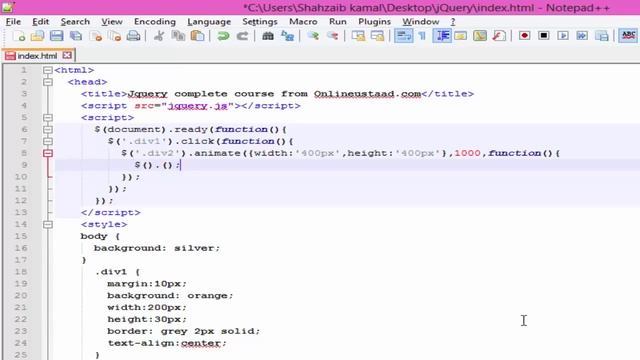Toggle synchronized horizontal scrolling
This screenshot has height=360, width=640.
(378, 36)
